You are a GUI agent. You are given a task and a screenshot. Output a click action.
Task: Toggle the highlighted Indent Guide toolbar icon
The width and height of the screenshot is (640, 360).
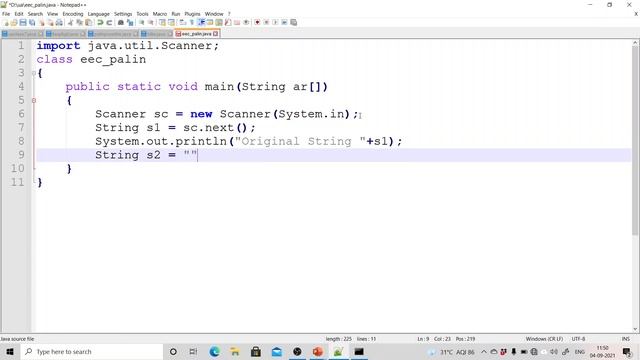click(x=201, y=22)
